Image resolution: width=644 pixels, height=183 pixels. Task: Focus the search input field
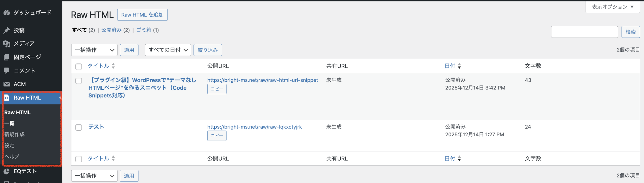pos(585,32)
